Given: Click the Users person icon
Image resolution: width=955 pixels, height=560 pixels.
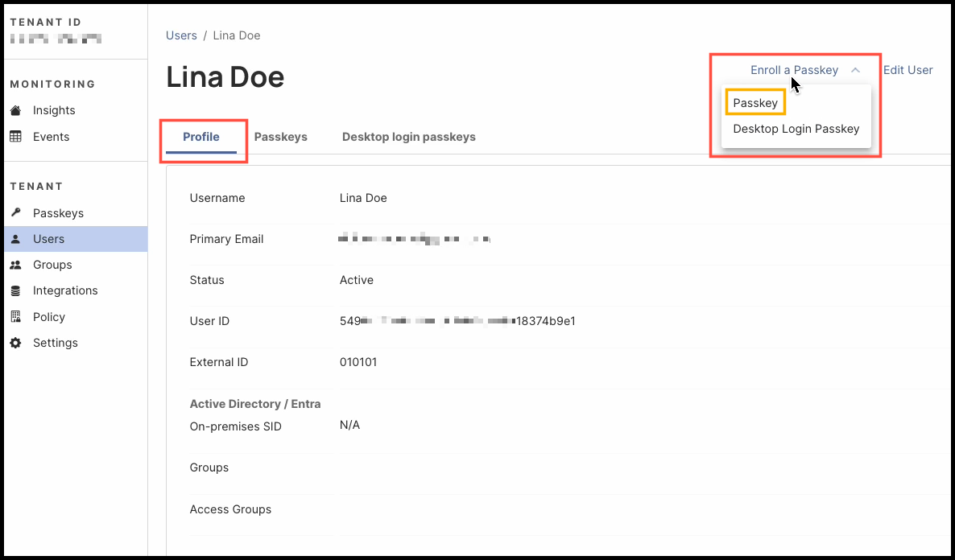Looking at the screenshot, I should (x=15, y=239).
